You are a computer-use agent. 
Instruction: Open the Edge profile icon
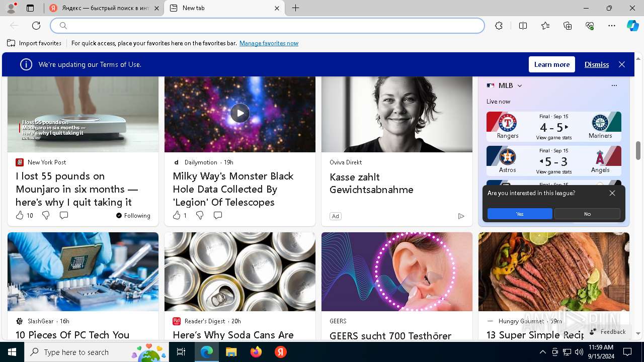pyautogui.click(x=11, y=8)
